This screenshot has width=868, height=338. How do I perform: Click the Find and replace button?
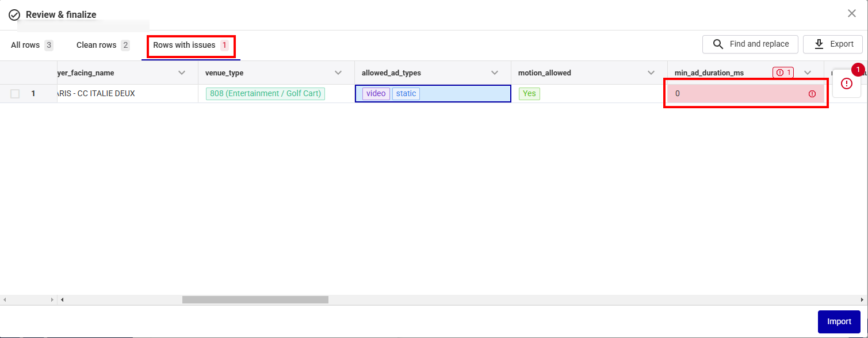(750, 44)
